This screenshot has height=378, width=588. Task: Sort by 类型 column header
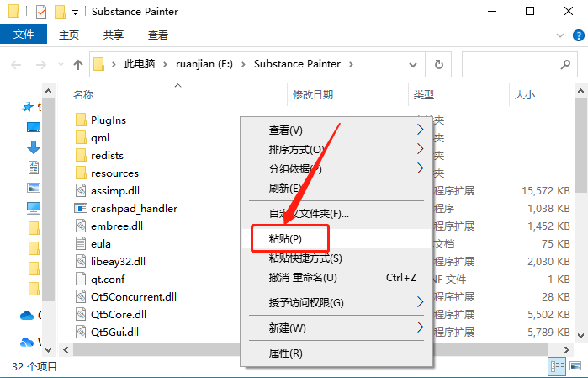(424, 94)
